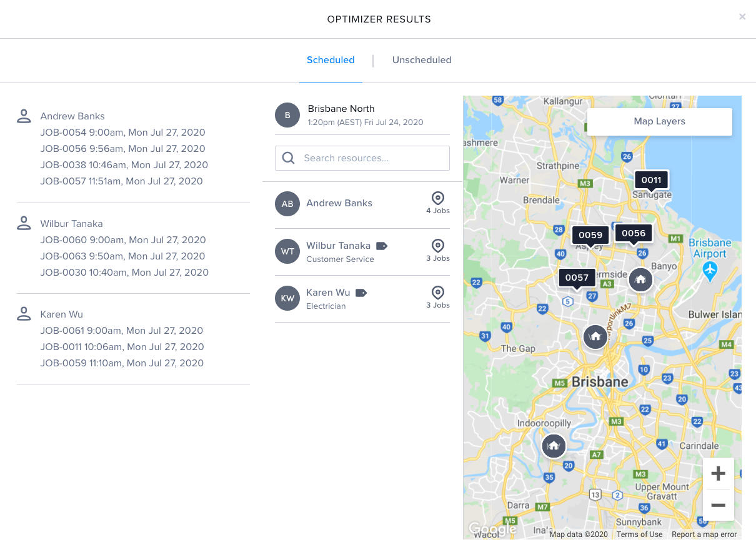The width and height of the screenshot is (756, 547).
Task: Click the tag icon beside Wilbur Tanaka
Action: click(382, 246)
